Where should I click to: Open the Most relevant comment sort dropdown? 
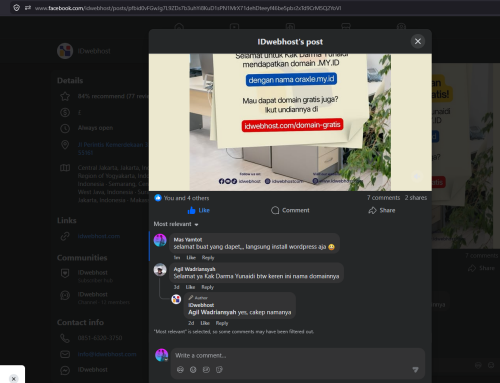pos(176,224)
